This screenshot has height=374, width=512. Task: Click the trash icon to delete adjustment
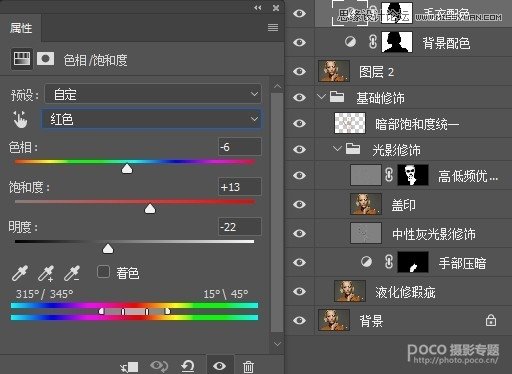point(248,366)
